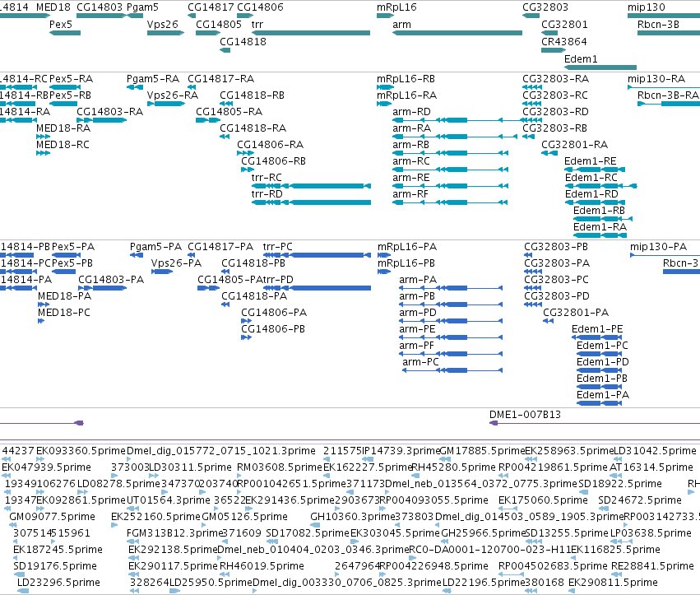700x595 pixels.
Task: Select the Pex5-RB transcript
Action: point(63,104)
